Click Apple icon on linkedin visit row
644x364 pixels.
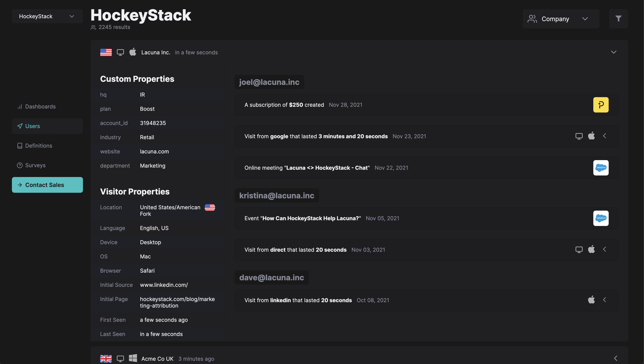pyautogui.click(x=591, y=300)
